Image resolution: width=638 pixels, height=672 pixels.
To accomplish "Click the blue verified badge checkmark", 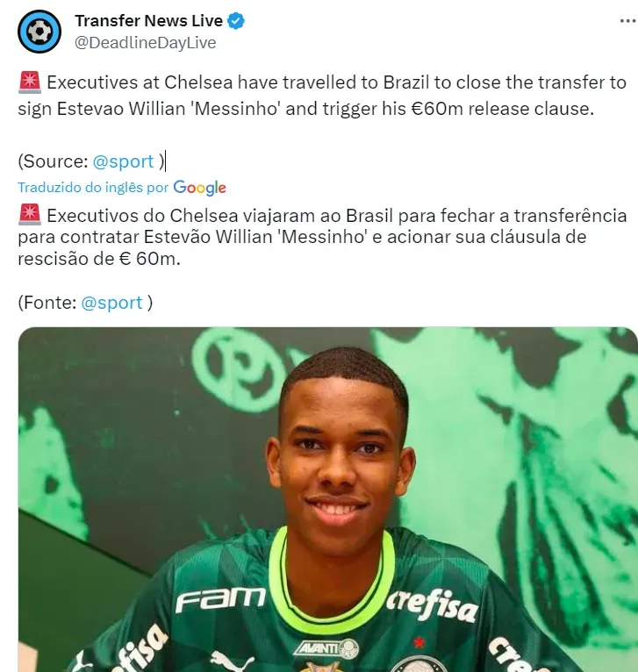I will click(236, 20).
